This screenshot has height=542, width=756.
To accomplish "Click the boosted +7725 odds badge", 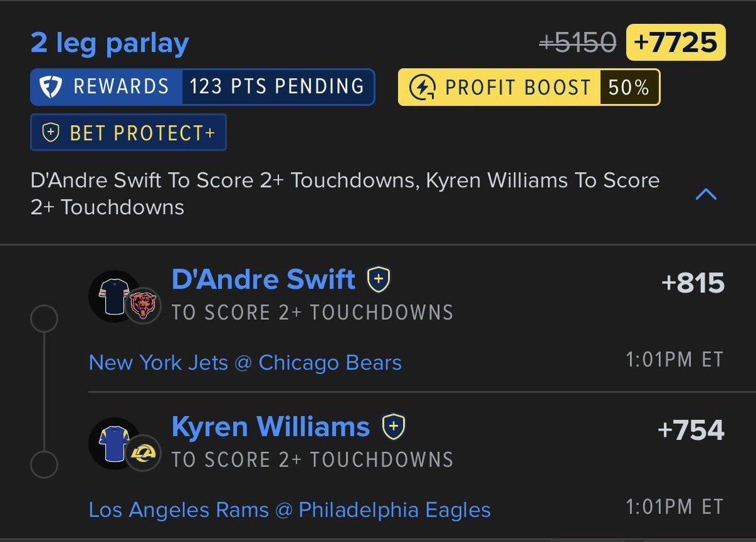I will tap(676, 43).
